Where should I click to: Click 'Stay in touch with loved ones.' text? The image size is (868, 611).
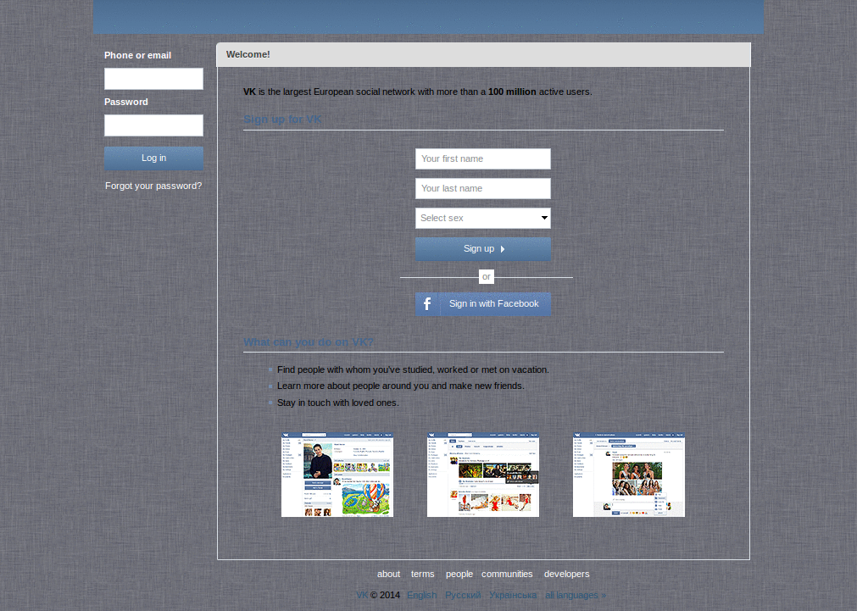[x=337, y=403]
